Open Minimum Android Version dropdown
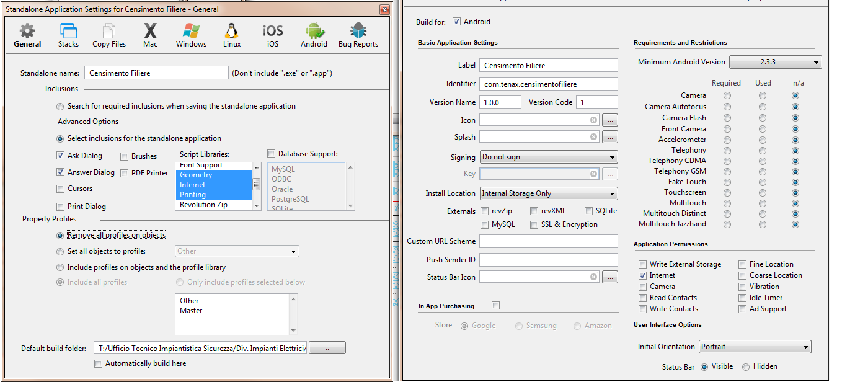This screenshot has width=868, height=382. point(775,62)
